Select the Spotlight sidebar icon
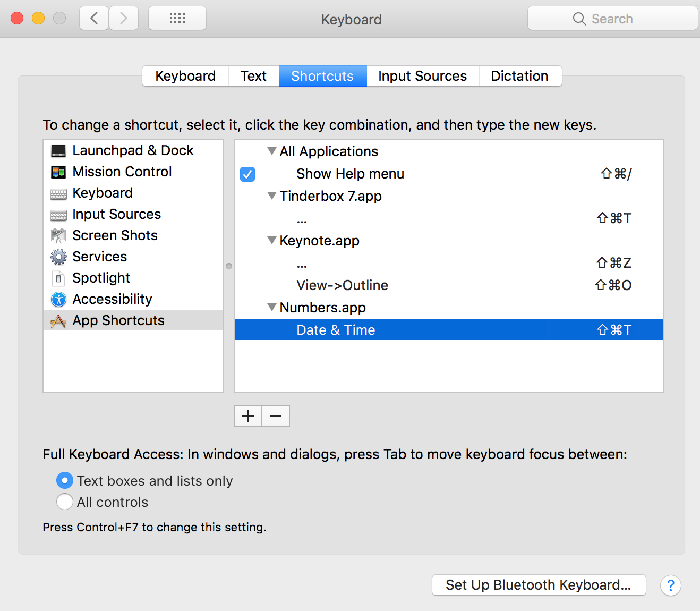Viewport: 700px width, 611px height. [58, 278]
